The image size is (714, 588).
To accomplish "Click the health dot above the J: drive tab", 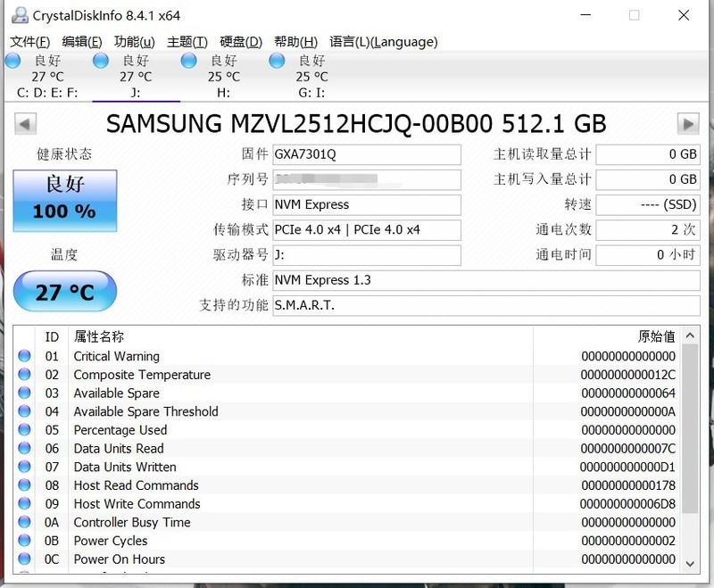I will tap(101, 61).
